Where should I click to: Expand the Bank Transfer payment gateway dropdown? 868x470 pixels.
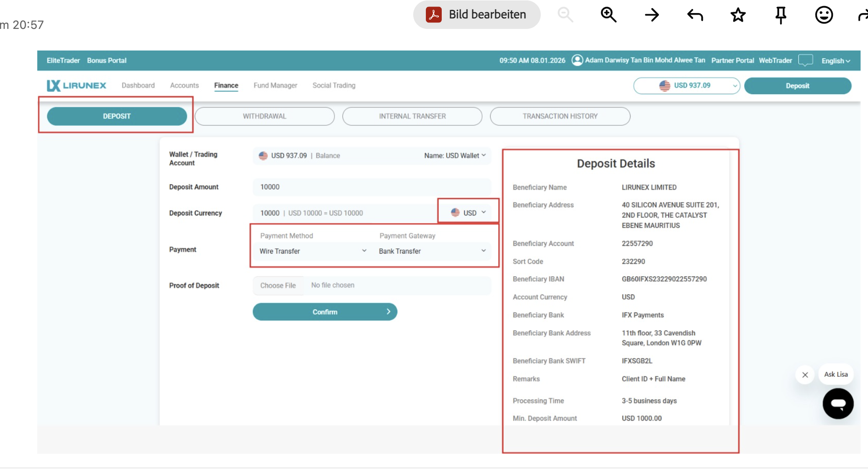point(432,251)
